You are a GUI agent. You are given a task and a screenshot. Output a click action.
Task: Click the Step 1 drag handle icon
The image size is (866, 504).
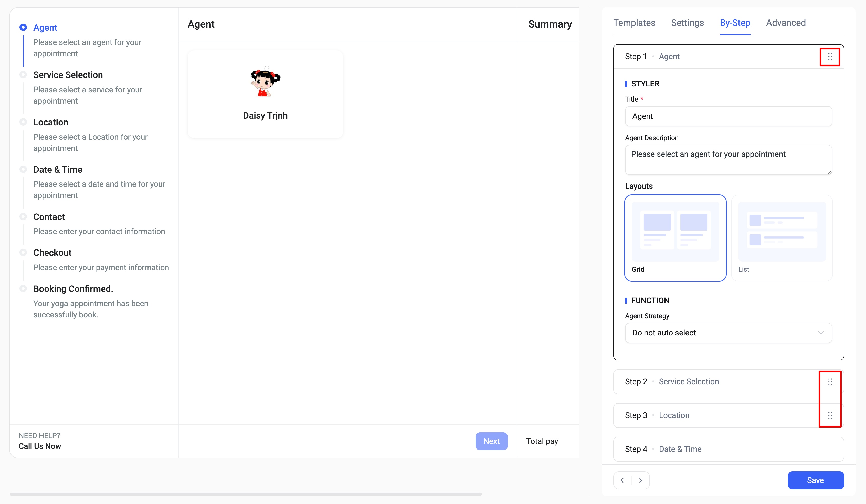[x=830, y=57]
